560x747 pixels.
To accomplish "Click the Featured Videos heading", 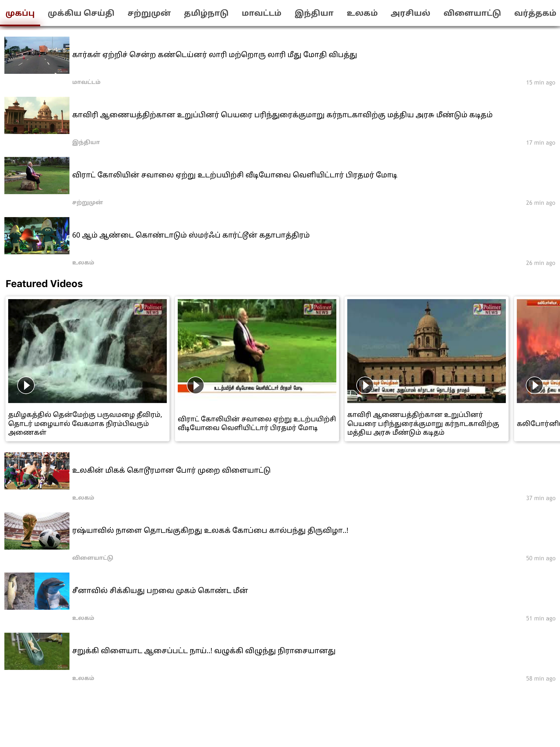I will [x=44, y=284].
